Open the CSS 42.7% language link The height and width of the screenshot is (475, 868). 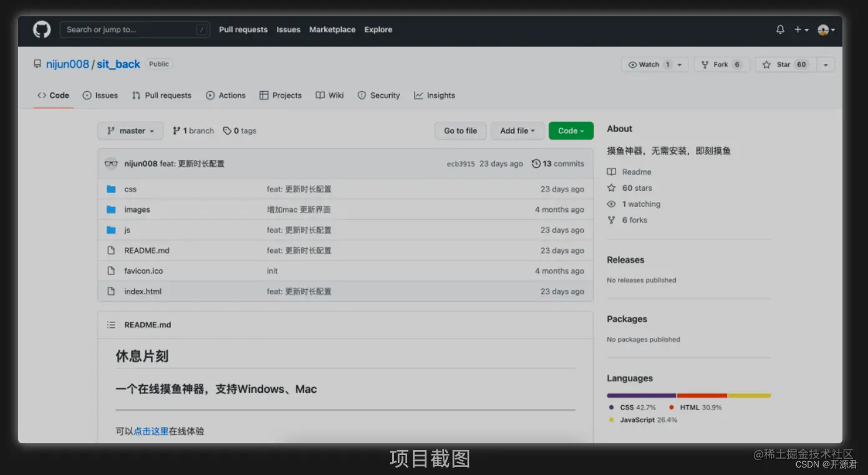[x=632, y=407]
